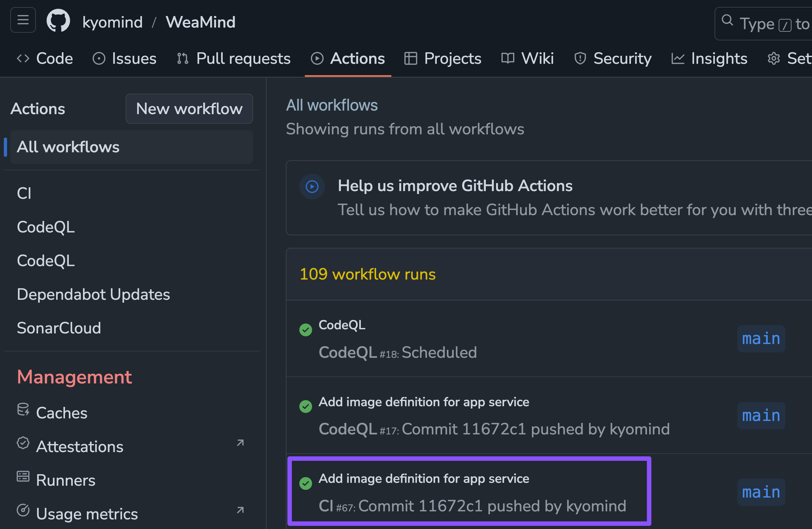Open Caches under Management
This screenshot has height=529, width=812.
tap(132, 413)
